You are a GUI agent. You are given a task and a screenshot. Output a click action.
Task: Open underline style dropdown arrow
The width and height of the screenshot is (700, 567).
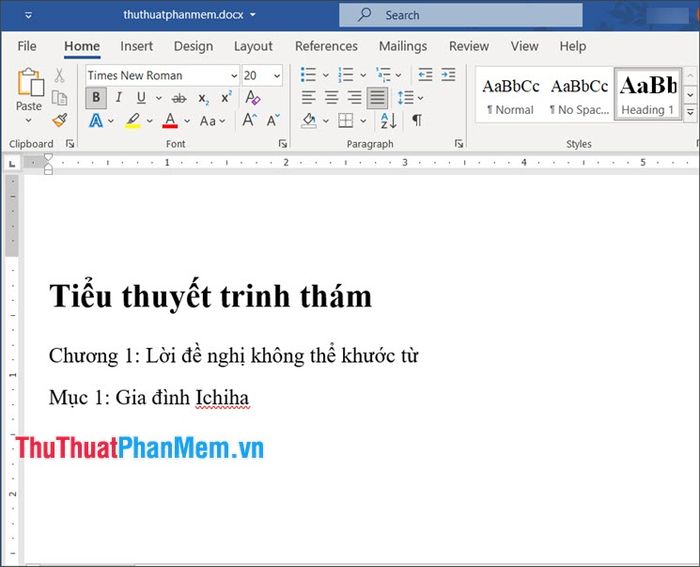[x=158, y=98]
